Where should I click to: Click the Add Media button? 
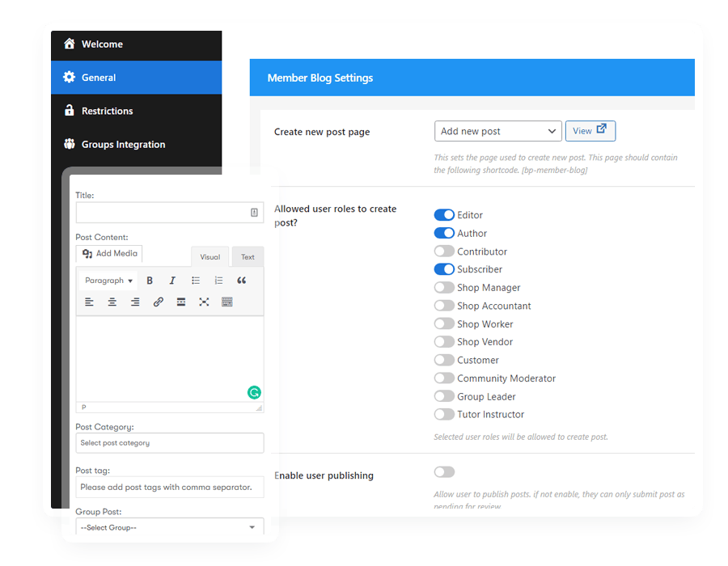pos(110,254)
